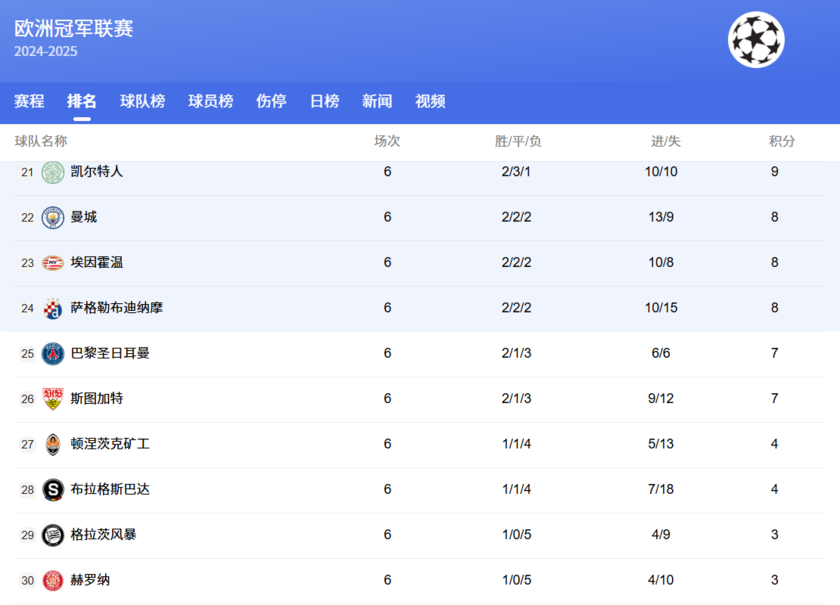The height and width of the screenshot is (605, 840).
Task: Click the 曼城 club crest
Action: pyautogui.click(x=51, y=217)
